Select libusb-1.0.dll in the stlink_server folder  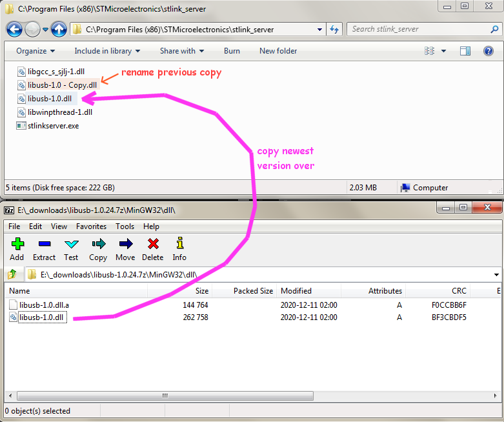pos(45,99)
